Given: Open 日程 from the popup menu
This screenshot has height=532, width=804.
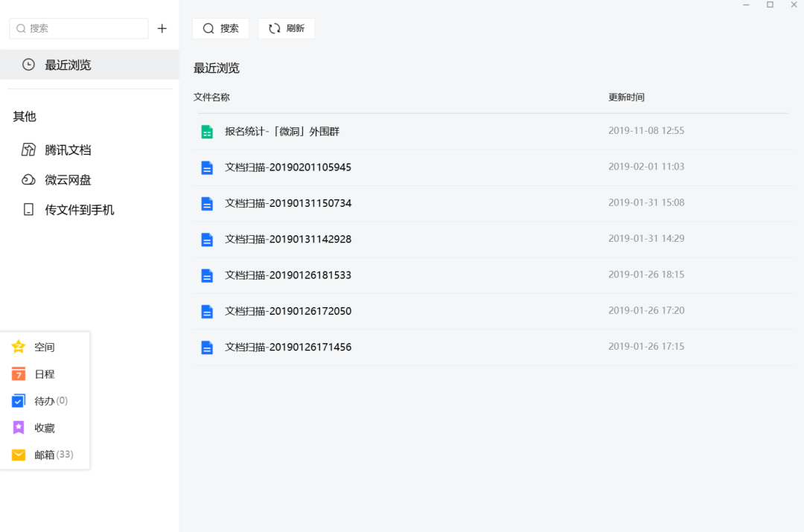Looking at the screenshot, I should [x=45, y=374].
